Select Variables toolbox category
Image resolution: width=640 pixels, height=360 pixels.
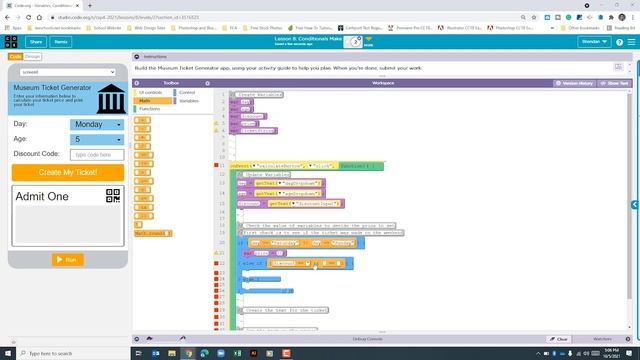pyautogui.click(x=189, y=101)
